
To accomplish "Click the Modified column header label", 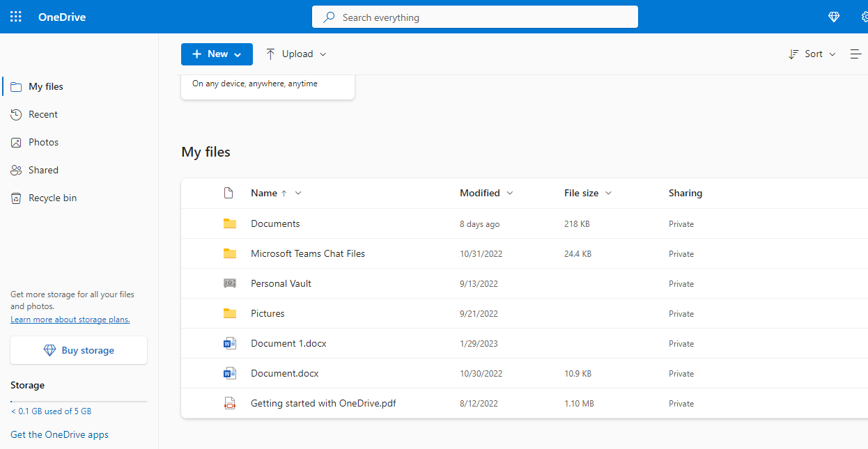I will [480, 193].
